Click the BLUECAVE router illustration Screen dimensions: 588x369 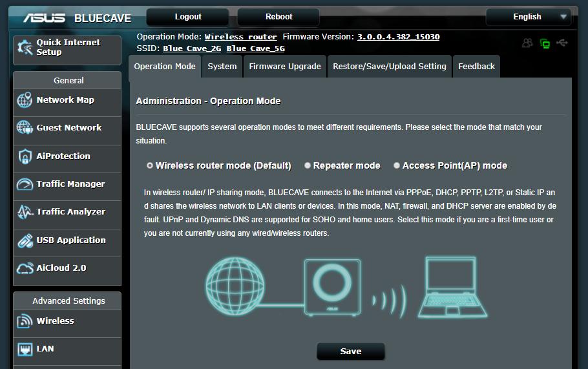coord(332,287)
